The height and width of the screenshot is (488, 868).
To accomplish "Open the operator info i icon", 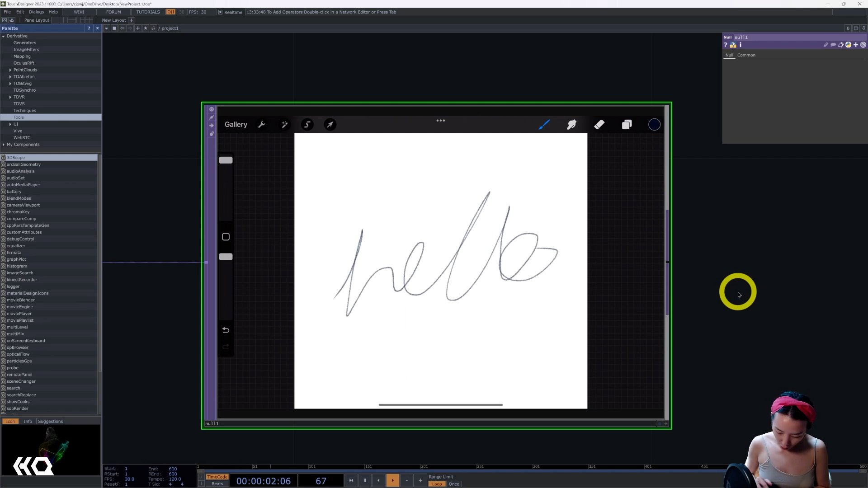I will [741, 45].
